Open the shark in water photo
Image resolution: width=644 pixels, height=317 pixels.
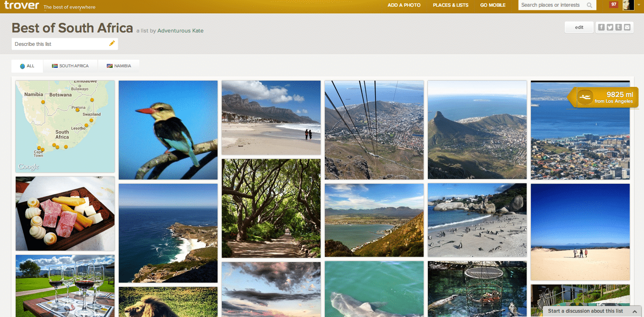(374, 289)
